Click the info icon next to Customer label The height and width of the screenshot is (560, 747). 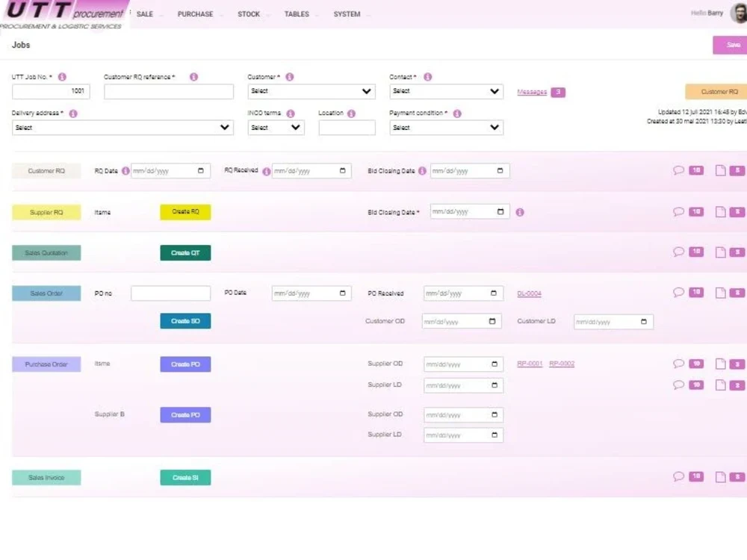289,77
